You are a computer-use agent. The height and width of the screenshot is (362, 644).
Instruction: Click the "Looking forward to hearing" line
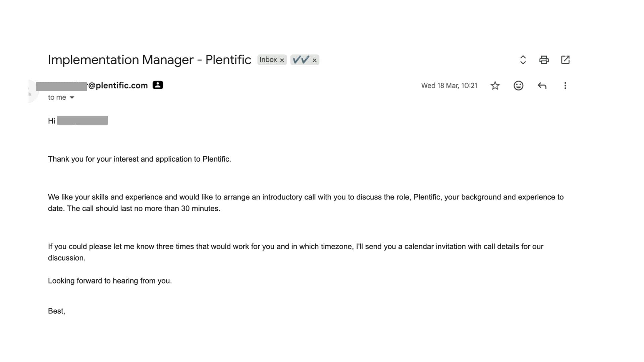coord(110,281)
